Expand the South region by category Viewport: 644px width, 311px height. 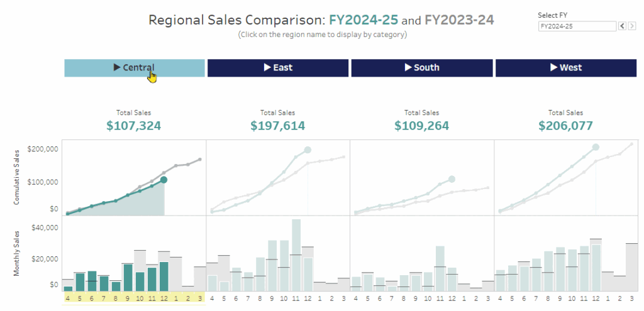421,68
